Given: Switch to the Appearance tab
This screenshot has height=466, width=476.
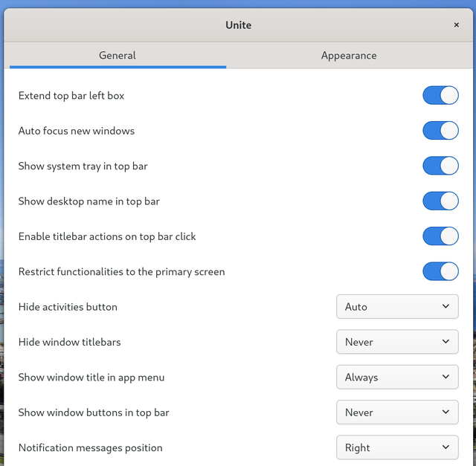Looking at the screenshot, I should point(348,56).
